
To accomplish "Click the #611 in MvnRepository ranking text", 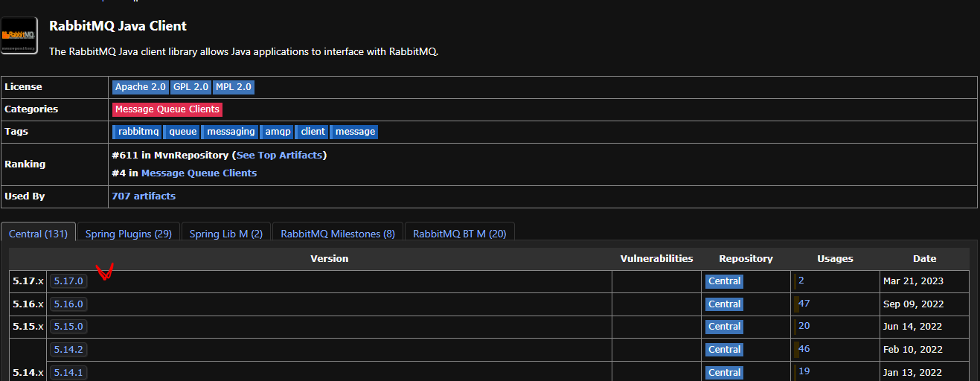I will 170,156.
